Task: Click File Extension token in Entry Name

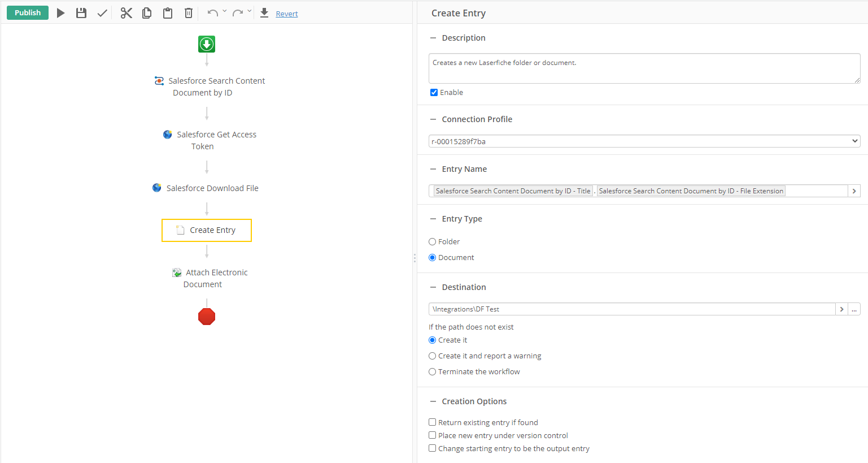Action: click(691, 191)
